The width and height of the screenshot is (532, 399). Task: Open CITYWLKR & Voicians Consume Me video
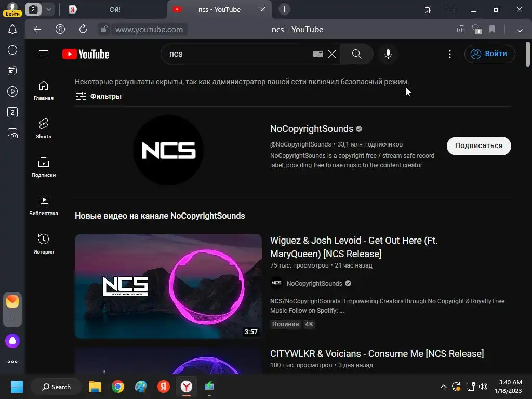(377, 353)
